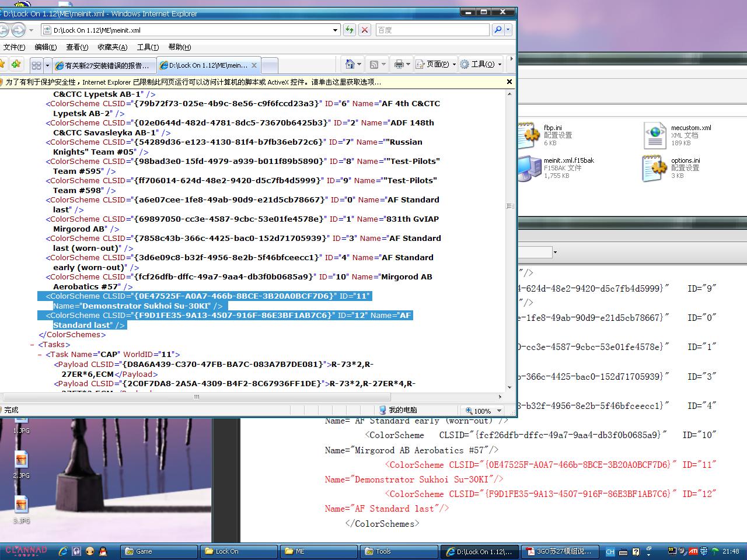Collapse the Tasks XML node
Viewport: 747px width, 560px height.
(32, 345)
